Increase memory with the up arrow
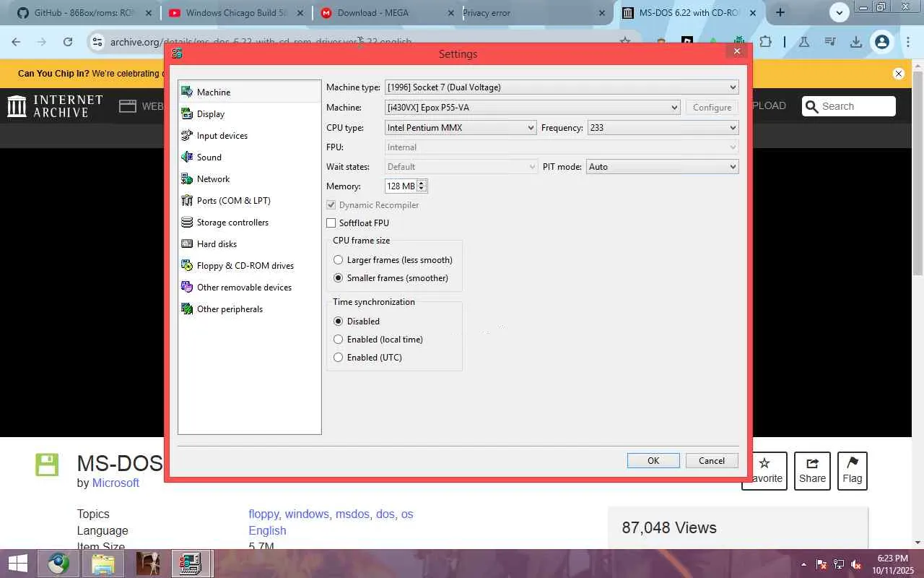 (422, 183)
